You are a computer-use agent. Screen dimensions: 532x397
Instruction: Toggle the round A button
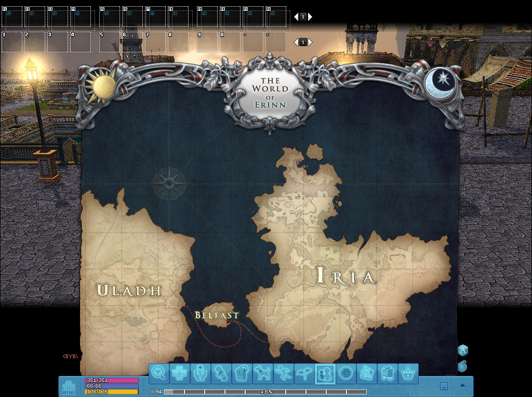(x=462, y=351)
